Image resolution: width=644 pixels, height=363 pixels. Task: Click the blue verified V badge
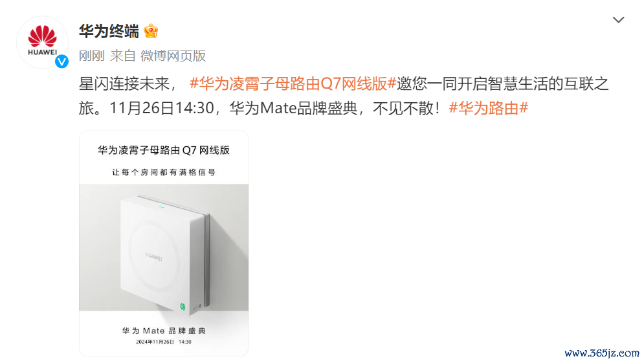61,61
